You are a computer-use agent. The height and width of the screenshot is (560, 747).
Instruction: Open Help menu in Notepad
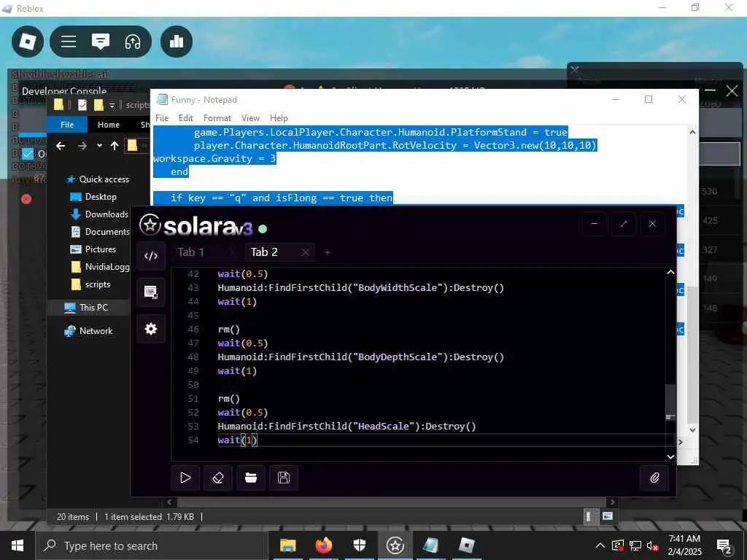pos(279,118)
